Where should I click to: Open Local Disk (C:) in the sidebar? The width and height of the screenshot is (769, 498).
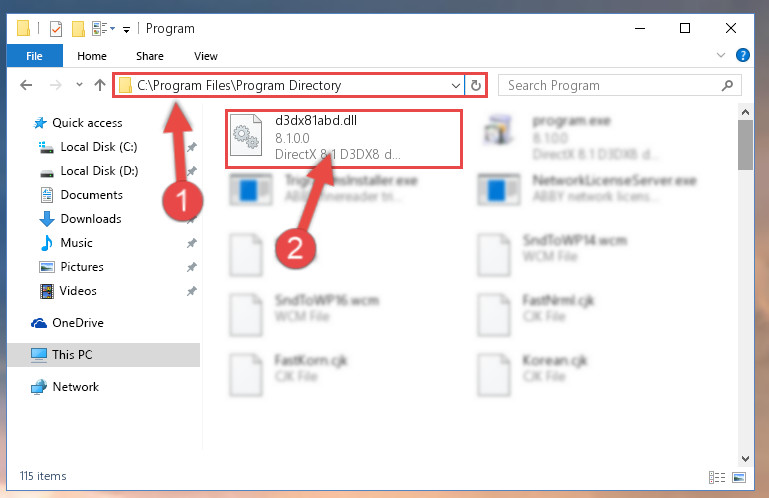[x=88, y=147]
